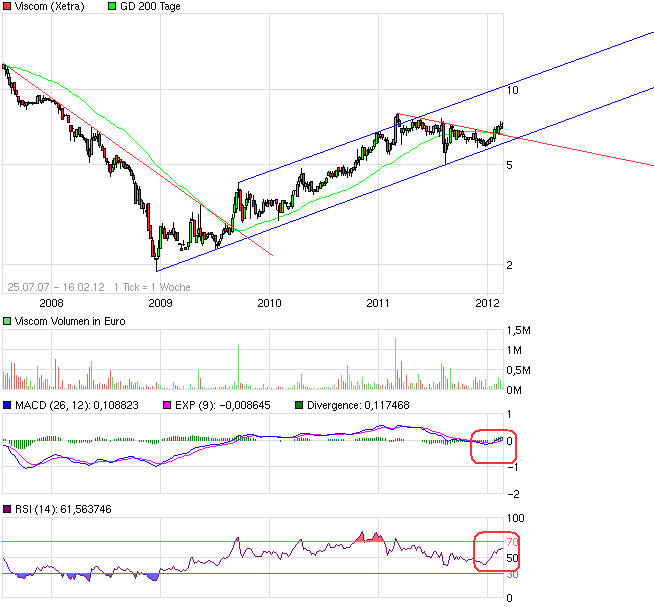Viewport: 654px width, 607px height.
Task: Click the 2011 year label on the time axis
Action: [378, 302]
